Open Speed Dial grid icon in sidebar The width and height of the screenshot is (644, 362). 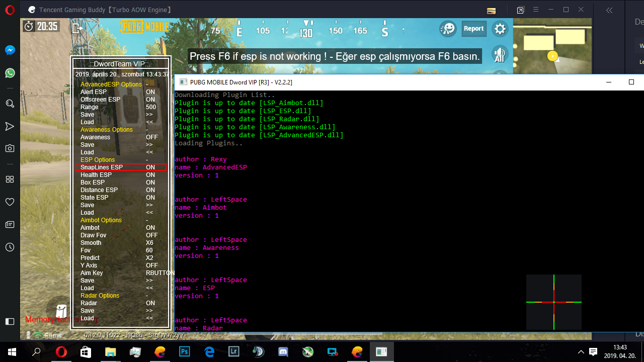click(x=10, y=179)
